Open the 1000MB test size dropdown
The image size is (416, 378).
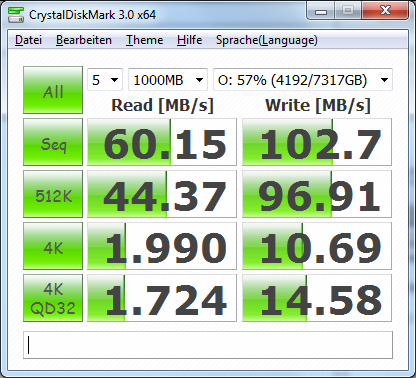(x=168, y=80)
